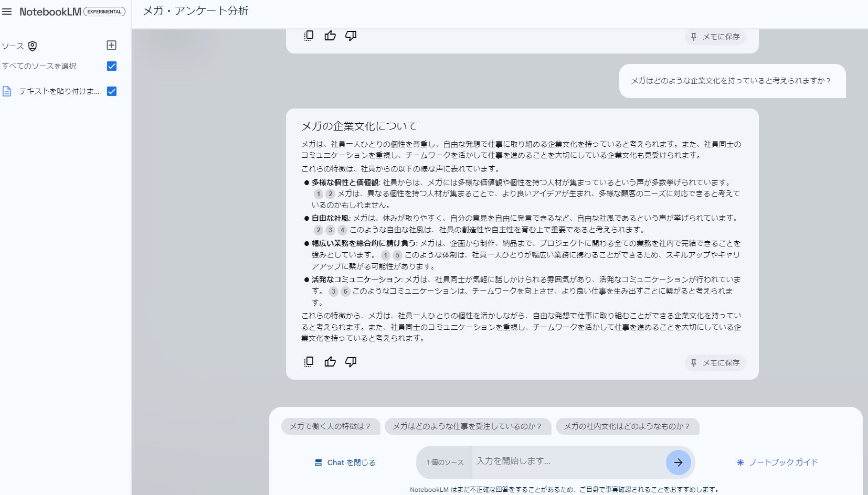868x495 pixels.
Task: Click the すべてのソースを選択 label
Action: coord(39,66)
